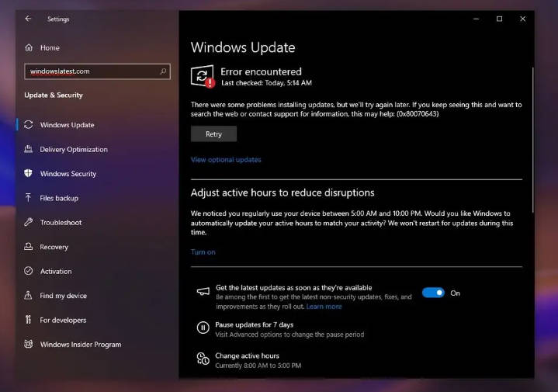Viewport: 558px width, 392px height.
Task: Click the Troubleshoot wrench icon
Action: point(29,222)
